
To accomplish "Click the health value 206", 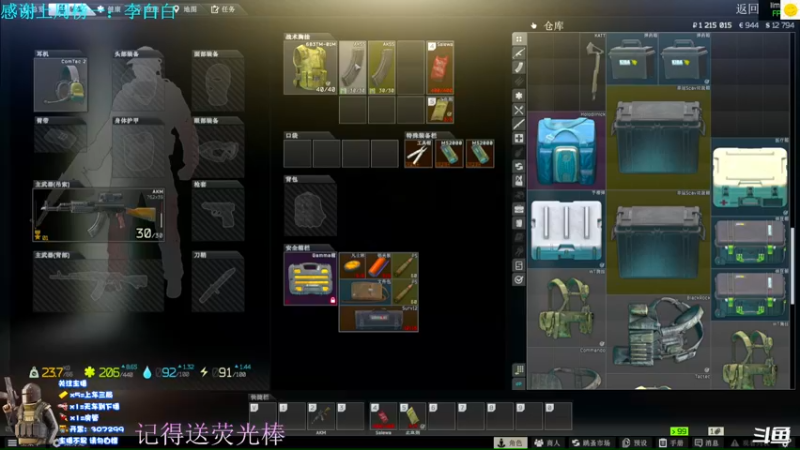I will (x=109, y=372).
